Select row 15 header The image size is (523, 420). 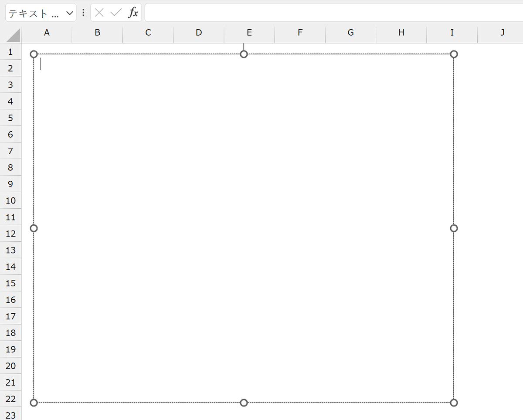point(10,283)
